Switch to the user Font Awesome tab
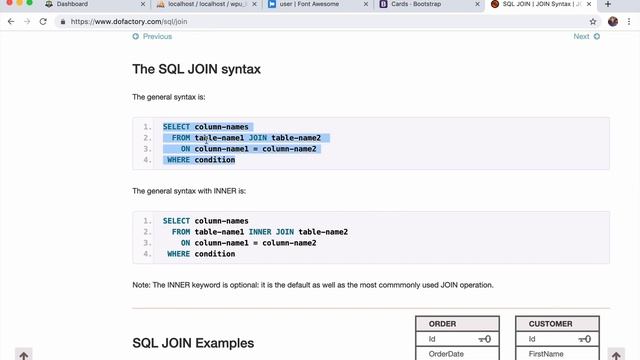Image resolution: width=640 pixels, height=360 pixels. click(x=318, y=4)
